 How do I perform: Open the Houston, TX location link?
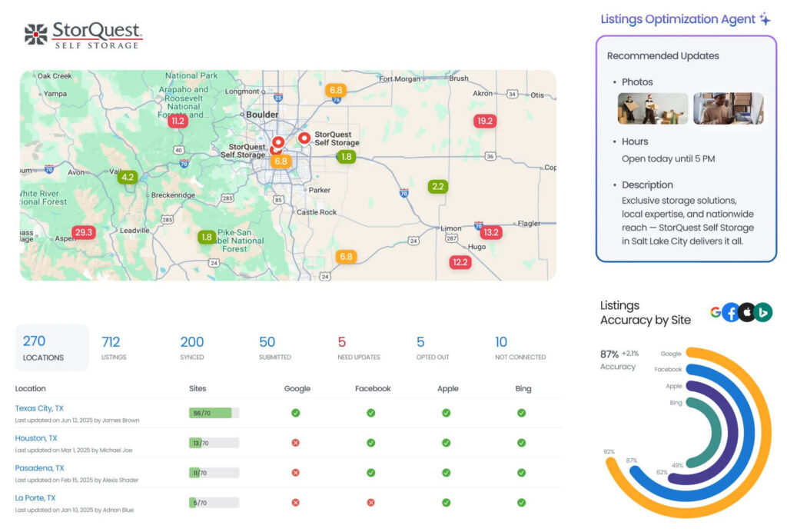[36, 438]
